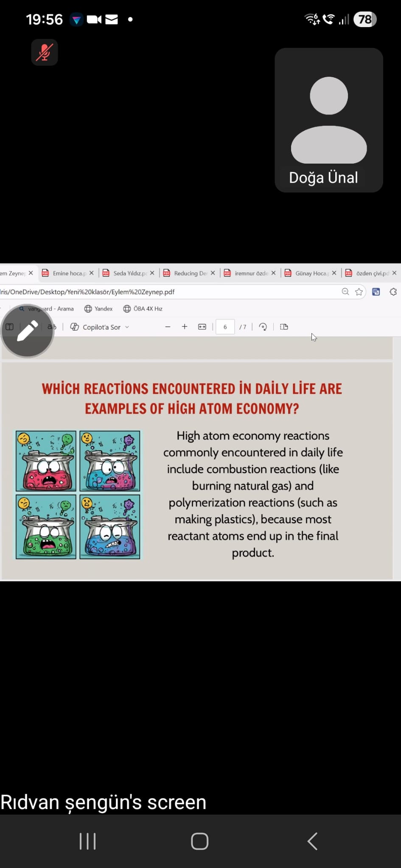Tap the pencil annotation button
401x868 pixels.
(28, 331)
